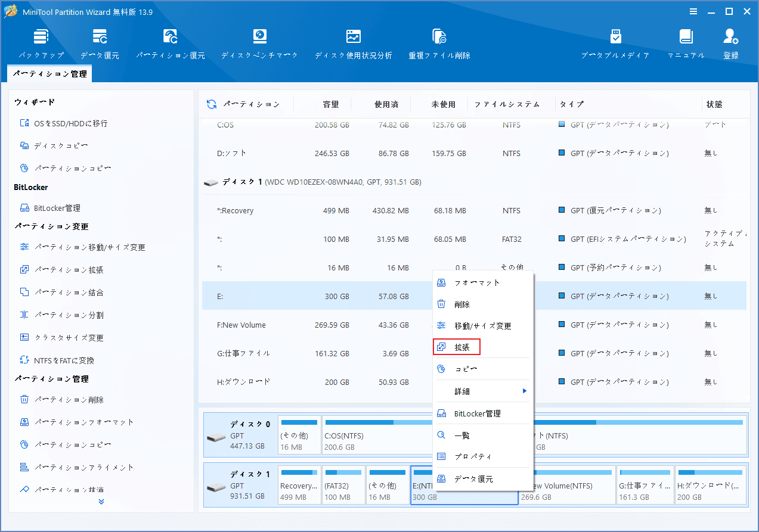Image resolution: width=759 pixels, height=532 pixels.
Task: Select the G:仕事ファイル partition row
Action: pyautogui.click(x=474, y=353)
